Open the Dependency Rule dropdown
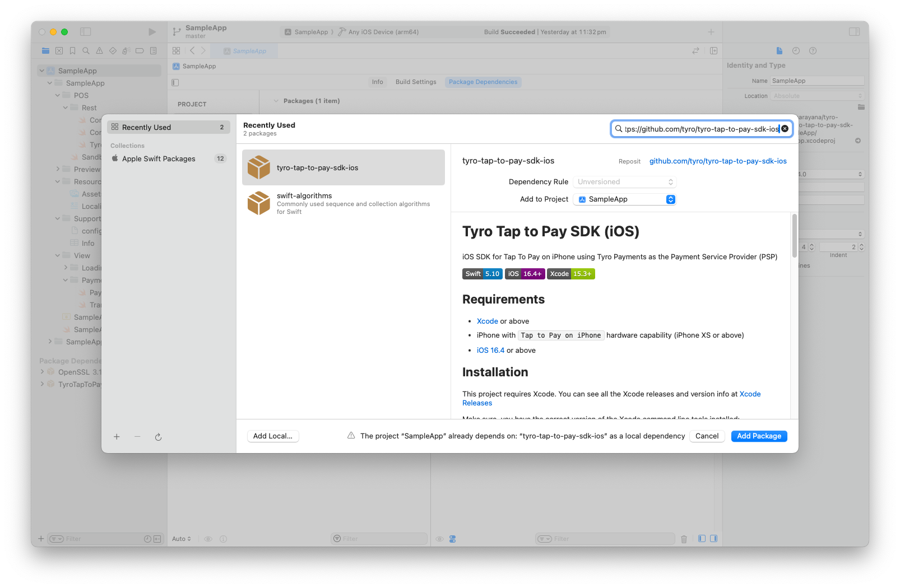 (x=625, y=182)
